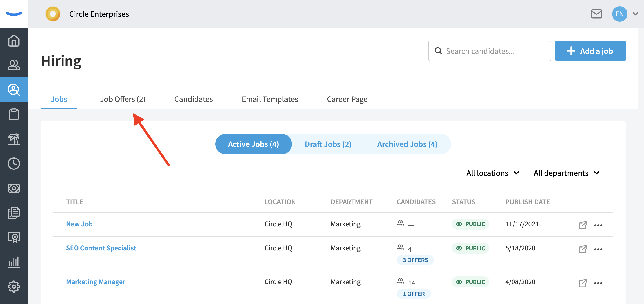Switch to the Job Offers tab
The image size is (644, 304).
[x=123, y=99]
